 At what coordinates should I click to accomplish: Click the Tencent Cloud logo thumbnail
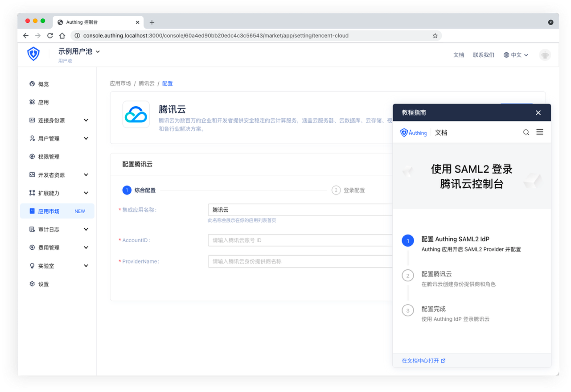pyautogui.click(x=136, y=114)
